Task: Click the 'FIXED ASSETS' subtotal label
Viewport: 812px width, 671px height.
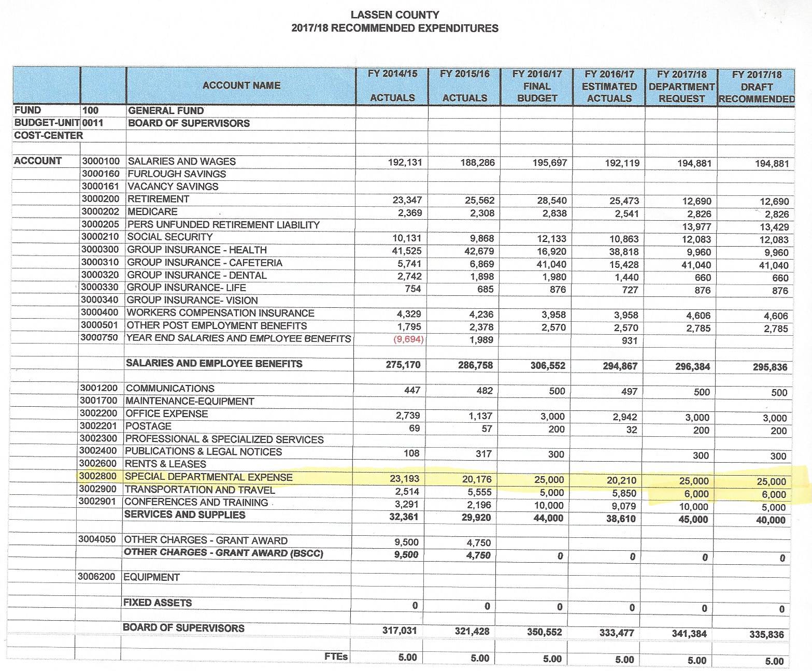Action: tap(158, 603)
